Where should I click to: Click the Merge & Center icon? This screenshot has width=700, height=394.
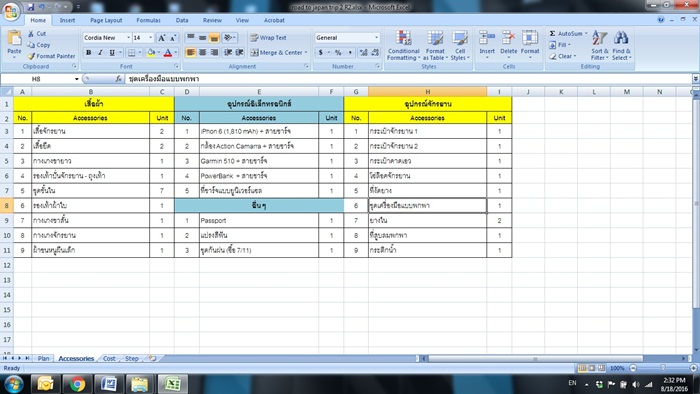254,53
